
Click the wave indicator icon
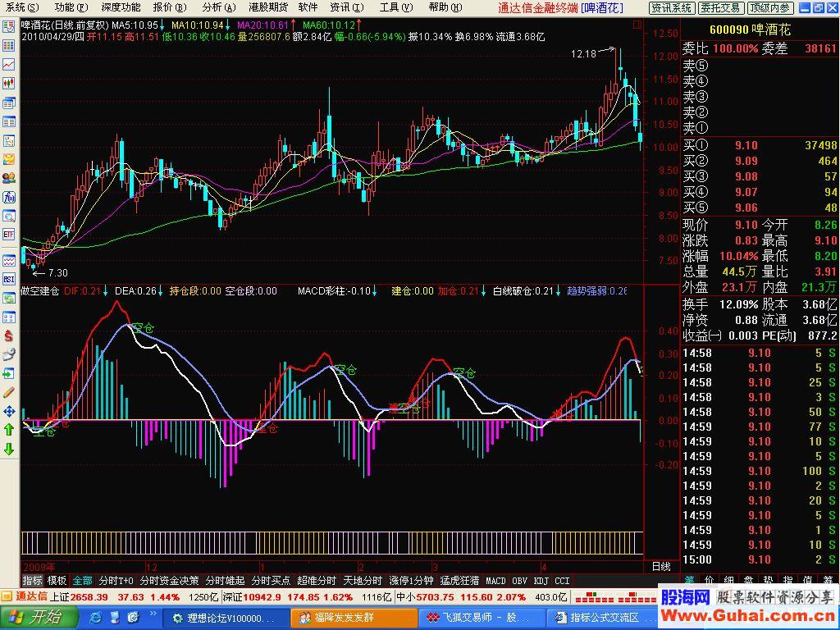8,261
